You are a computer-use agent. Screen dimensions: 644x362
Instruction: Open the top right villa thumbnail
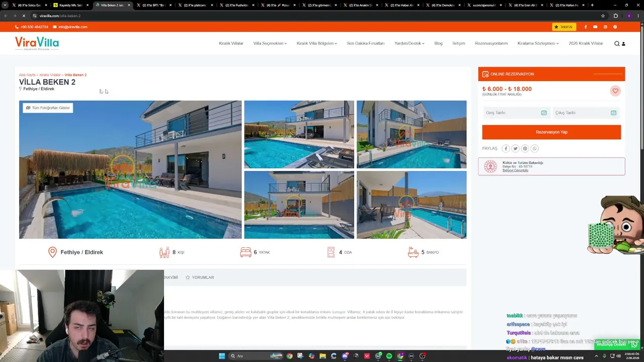coord(412,134)
